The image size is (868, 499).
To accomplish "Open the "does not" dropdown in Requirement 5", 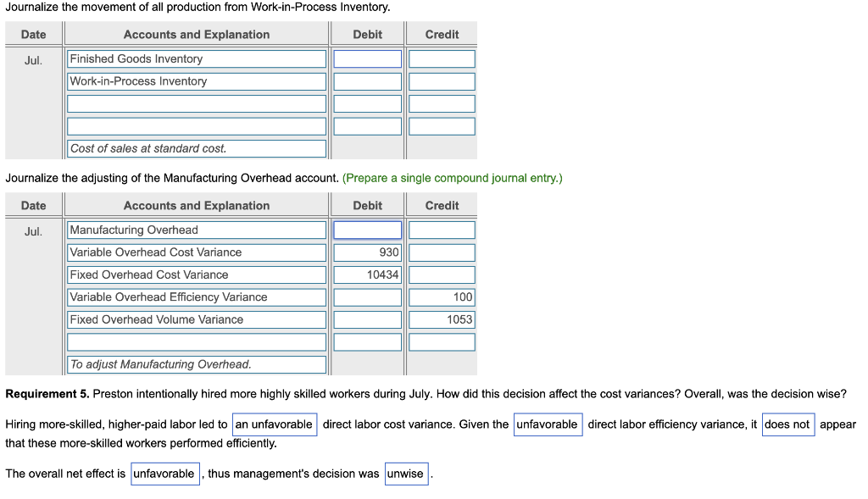I will [787, 424].
